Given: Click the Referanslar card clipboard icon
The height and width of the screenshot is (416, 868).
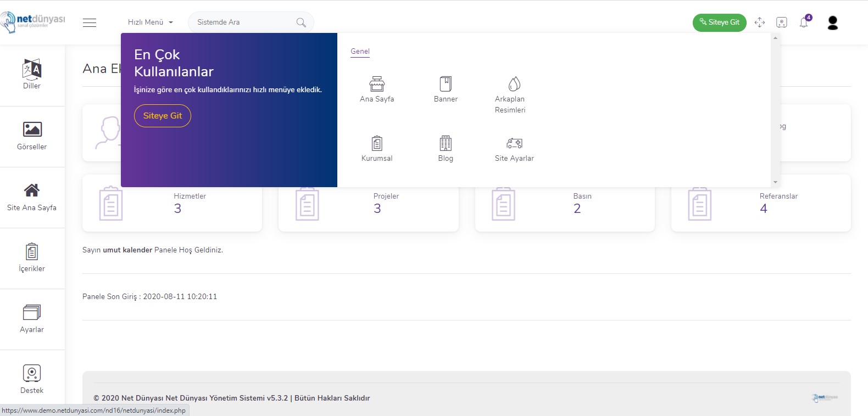Looking at the screenshot, I should click(x=700, y=204).
